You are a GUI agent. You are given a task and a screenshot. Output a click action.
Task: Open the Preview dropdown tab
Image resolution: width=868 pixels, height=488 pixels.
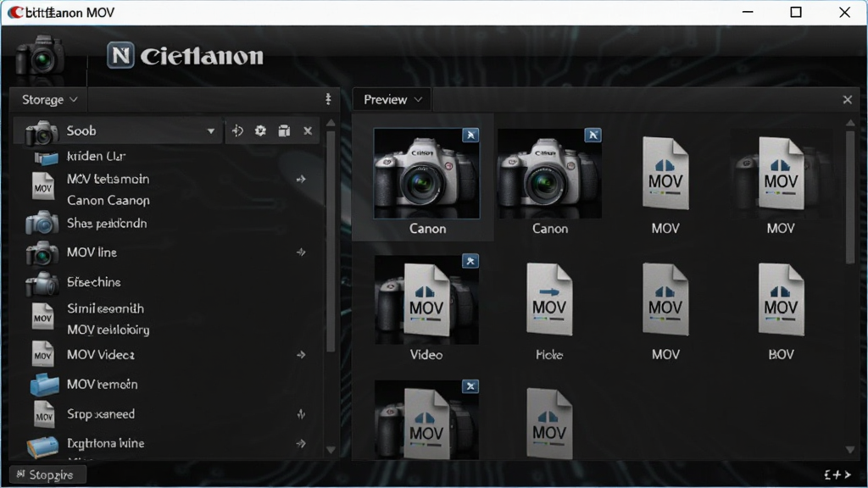392,100
